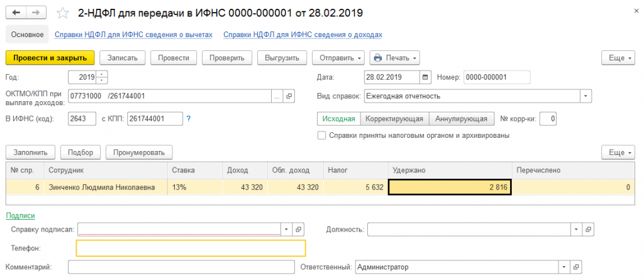Click the blue question mark help icon
Viewport: 644px width, 280px height.
(189, 118)
